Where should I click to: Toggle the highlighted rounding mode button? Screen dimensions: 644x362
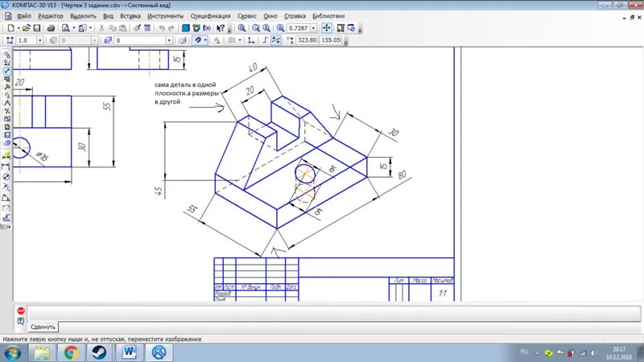click(x=276, y=40)
